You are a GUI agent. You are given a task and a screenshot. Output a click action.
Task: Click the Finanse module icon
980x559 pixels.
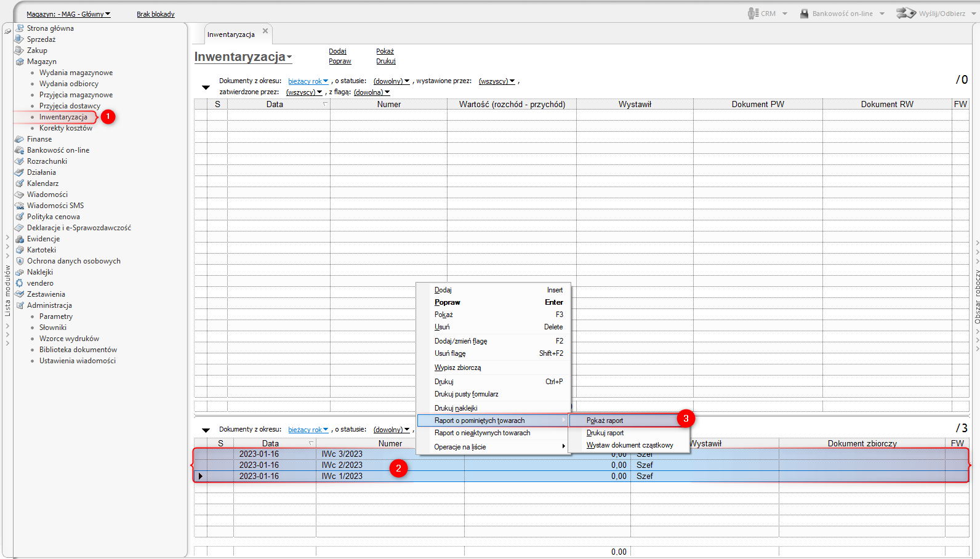19,139
